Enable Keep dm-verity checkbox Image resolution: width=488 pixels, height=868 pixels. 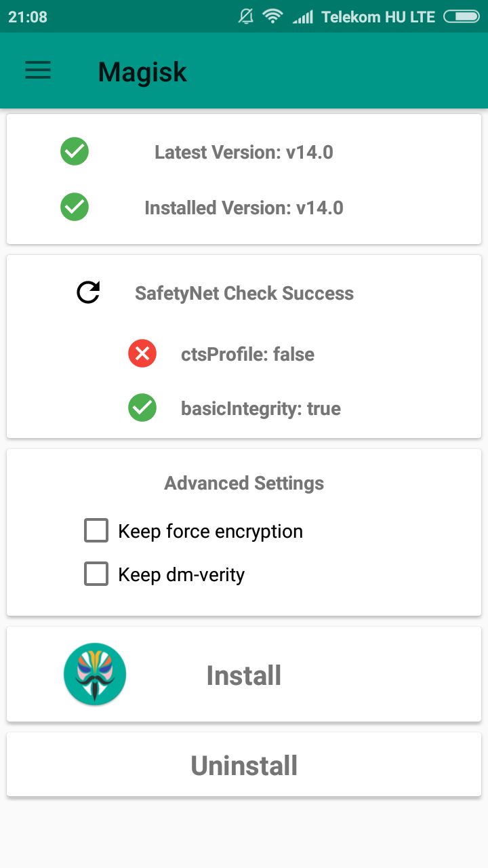(96, 574)
